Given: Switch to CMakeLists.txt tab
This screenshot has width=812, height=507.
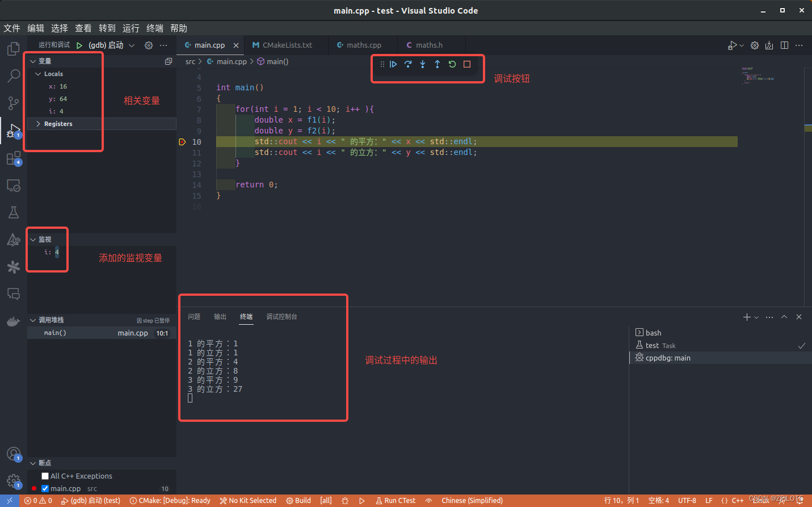Looking at the screenshot, I should pos(287,45).
